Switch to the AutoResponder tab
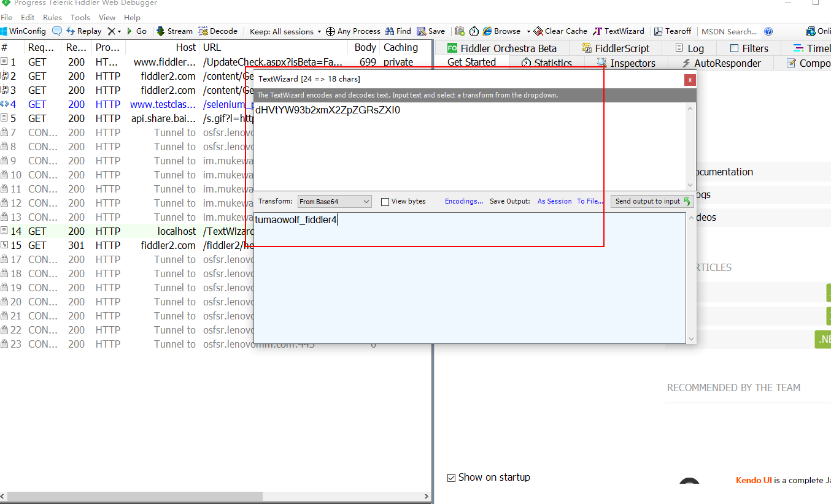Screen dimensions: 831x504 [x=720, y=63]
